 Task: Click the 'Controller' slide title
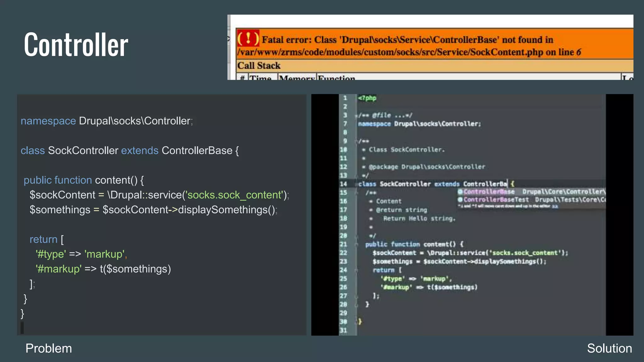(76, 45)
